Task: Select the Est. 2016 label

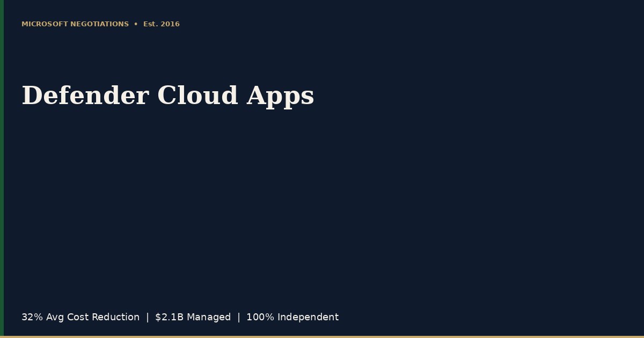Action: 162,24
